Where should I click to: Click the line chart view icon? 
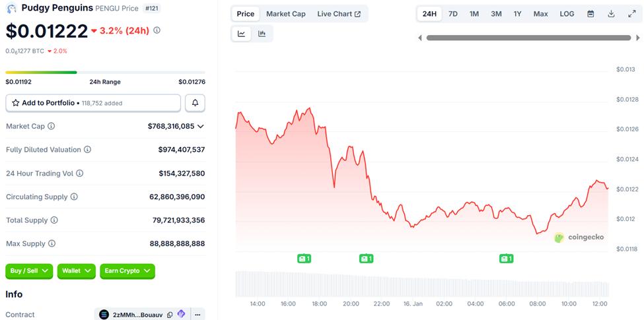click(242, 34)
